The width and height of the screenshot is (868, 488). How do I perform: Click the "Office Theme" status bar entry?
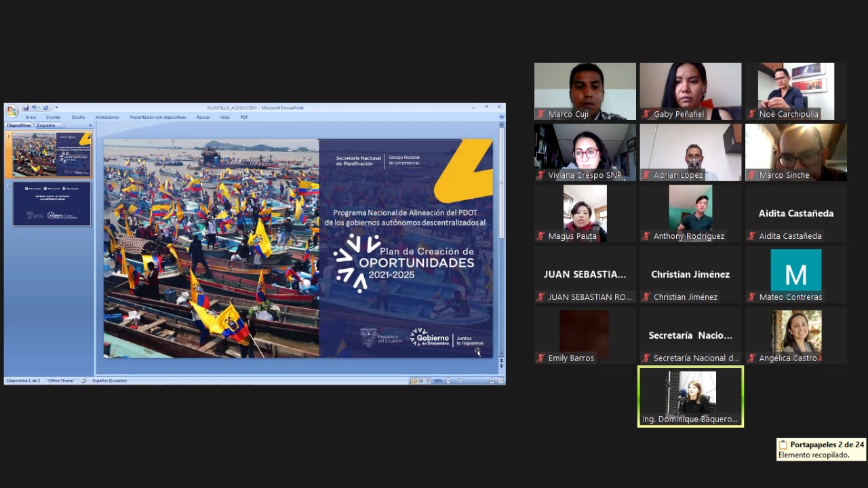click(x=61, y=381)
